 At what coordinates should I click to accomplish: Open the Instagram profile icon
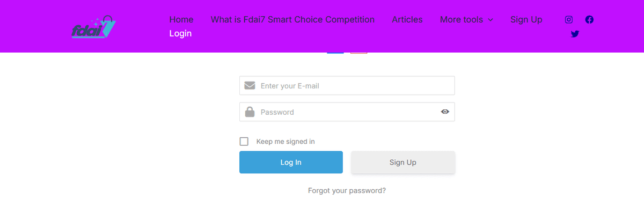pos(569,20)
